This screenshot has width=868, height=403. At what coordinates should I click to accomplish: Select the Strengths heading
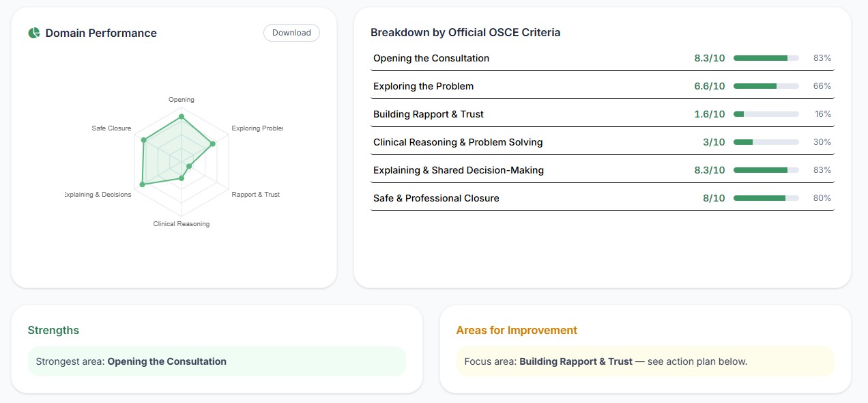click(53, 330)
